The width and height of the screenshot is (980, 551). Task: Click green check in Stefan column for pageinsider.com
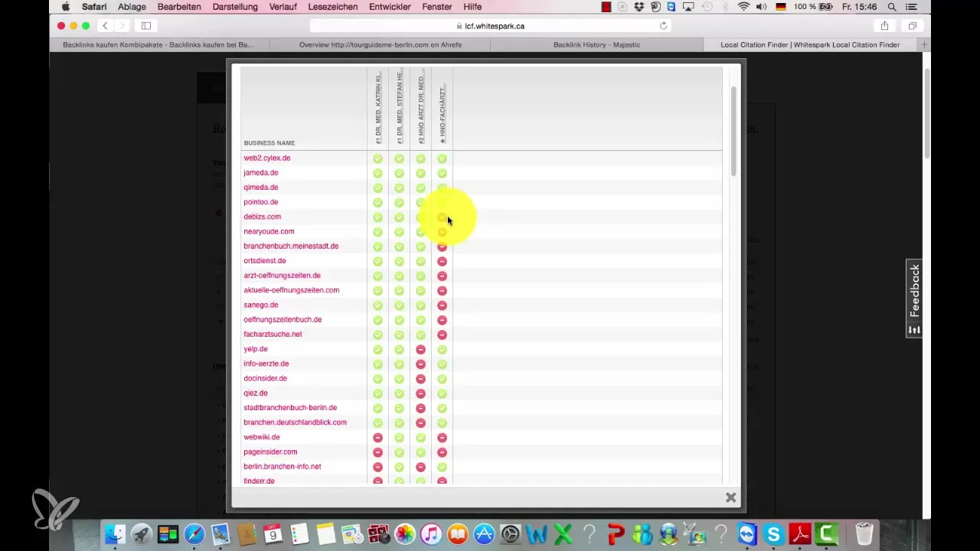[x=399, y=452]
